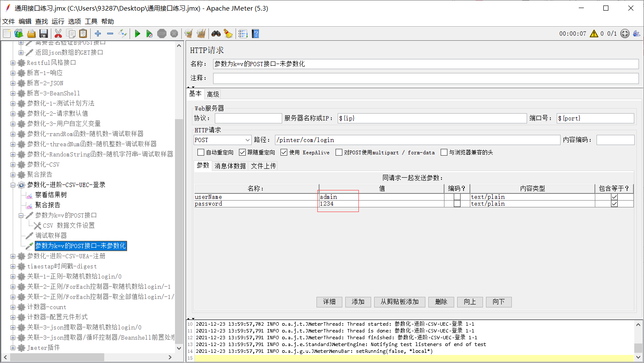Click the Expand All plus icon

pyautogui.click(x=98, y=34)
